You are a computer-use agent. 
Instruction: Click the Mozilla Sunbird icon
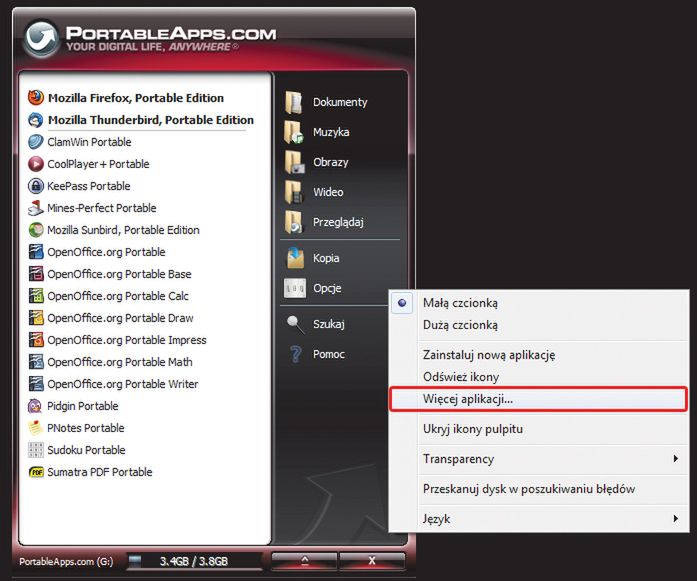[36, 230]
